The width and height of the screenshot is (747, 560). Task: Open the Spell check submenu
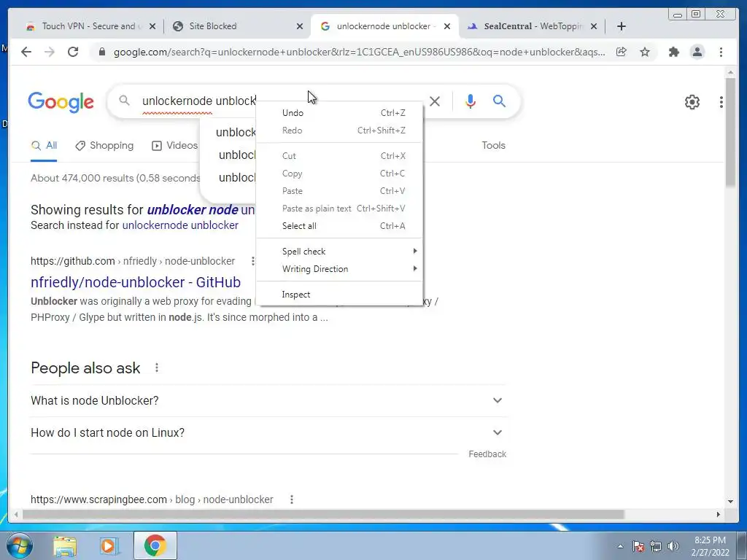[x=339, y=252]
